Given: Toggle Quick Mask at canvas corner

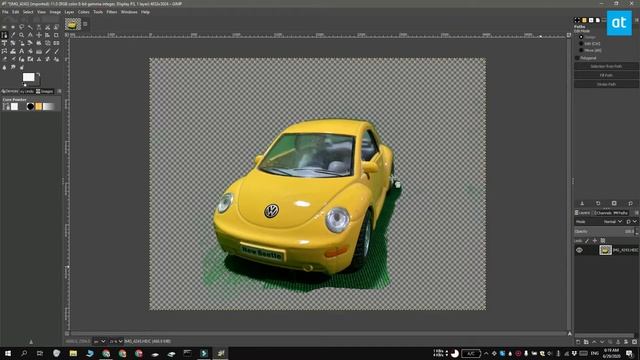Looking at the screenshot, I should (67, 333).
